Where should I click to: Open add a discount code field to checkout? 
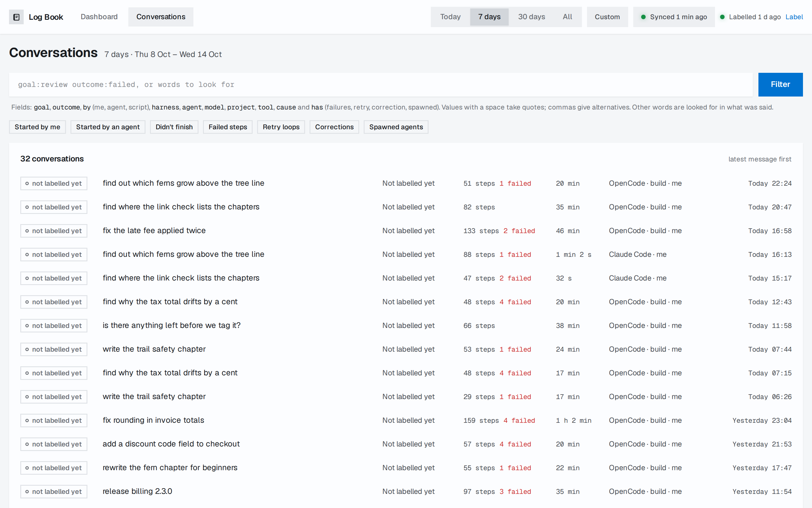pos(406,444)
